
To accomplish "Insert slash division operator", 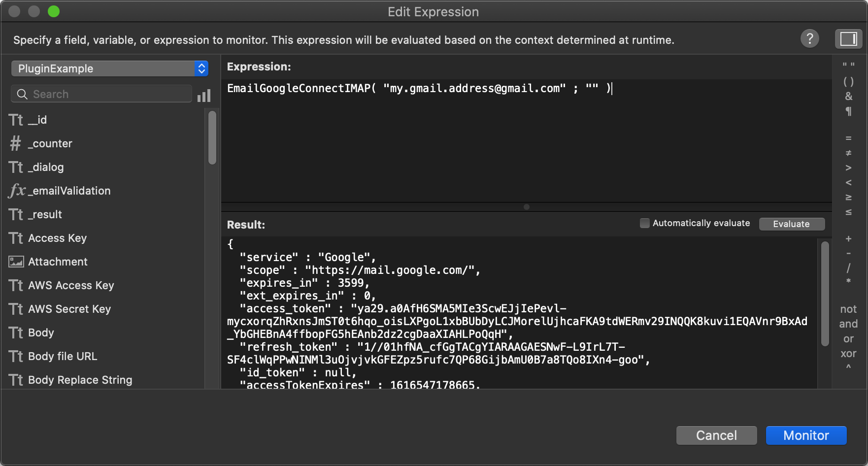I will [848, 268].
